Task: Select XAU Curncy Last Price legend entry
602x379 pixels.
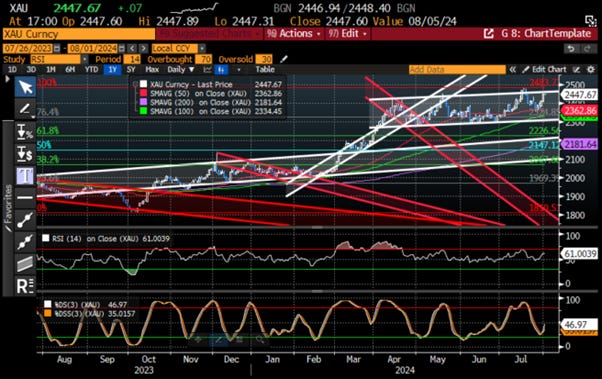Action: coord(191,84)
